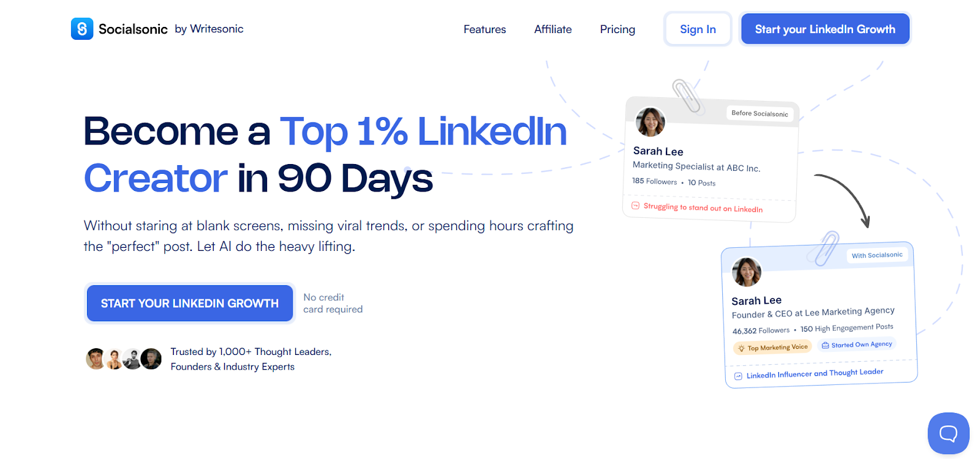980x459 pixels.
Task: Click Start your LinkedIn Growth in header
Action: [x=825, y=29]
